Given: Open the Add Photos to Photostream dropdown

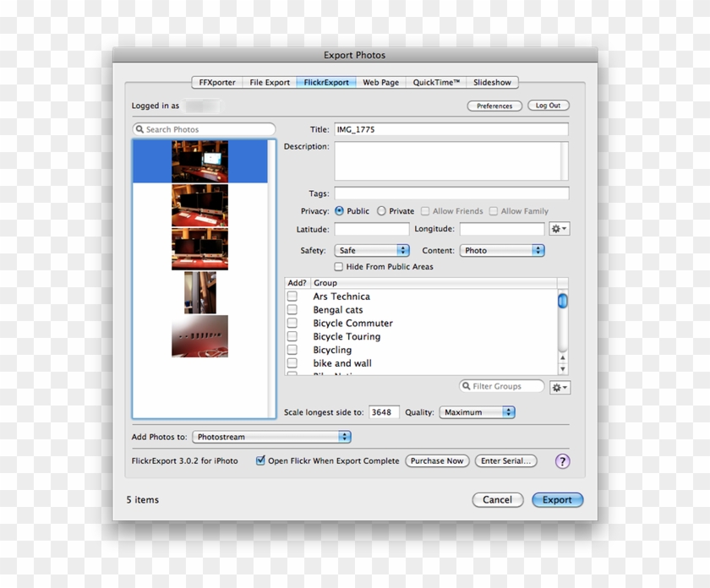Looking at the screenshot, I should pyautogui.click(x=270, y=436).
